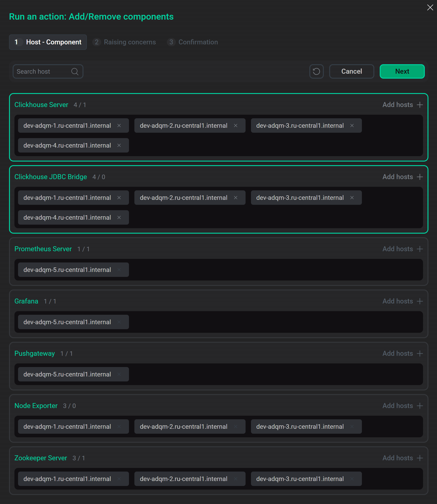Remove dev-adqm-4 from Clickhouse JDBC Bridge
The image size is (437, 504).
point(119,218)
